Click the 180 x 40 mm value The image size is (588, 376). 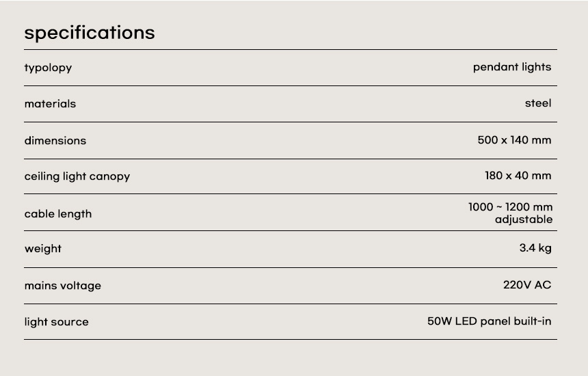point(518,176)
